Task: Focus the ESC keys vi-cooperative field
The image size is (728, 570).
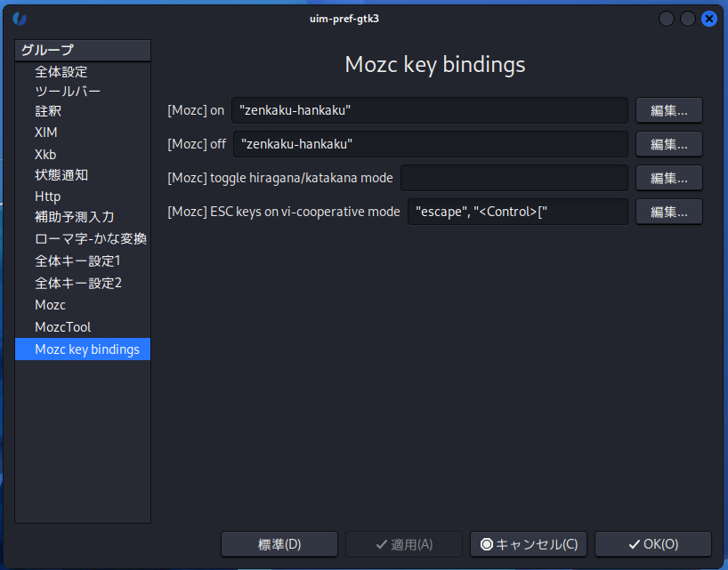Action: click(x=518, y=212)
